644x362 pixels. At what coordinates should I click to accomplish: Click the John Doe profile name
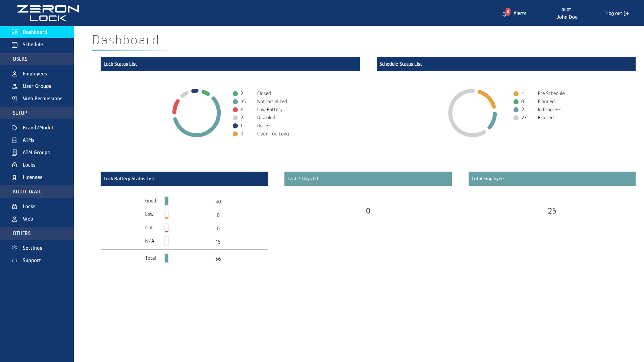[x=567, y=17]
